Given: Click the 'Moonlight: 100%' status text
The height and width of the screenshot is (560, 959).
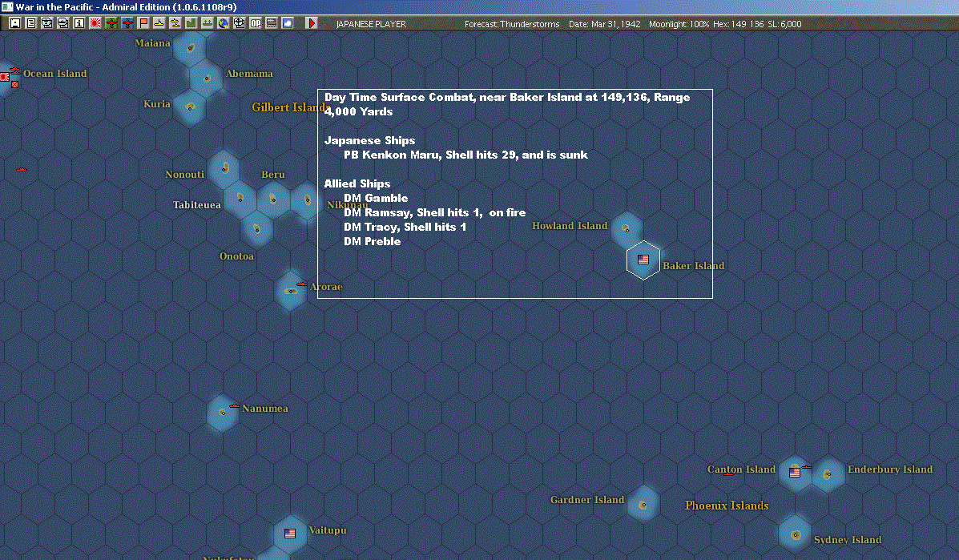Looking at the screenshot, I should click(679, 24).
